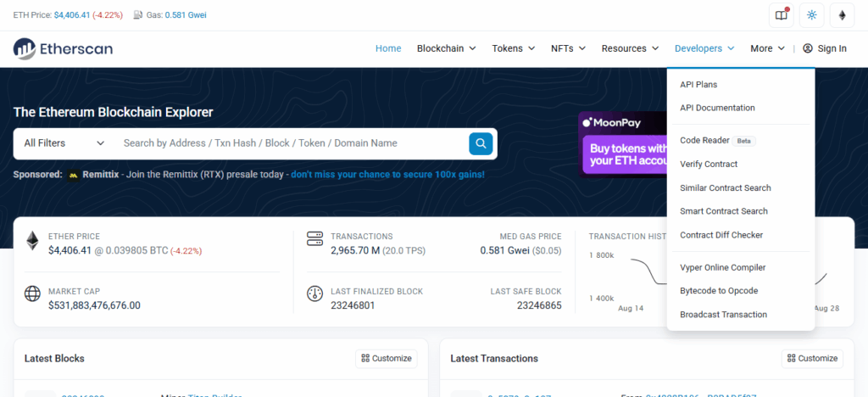Select Bytecode to Opcode
The width and height of the screenshot is (868, 397).
point(719,291)
